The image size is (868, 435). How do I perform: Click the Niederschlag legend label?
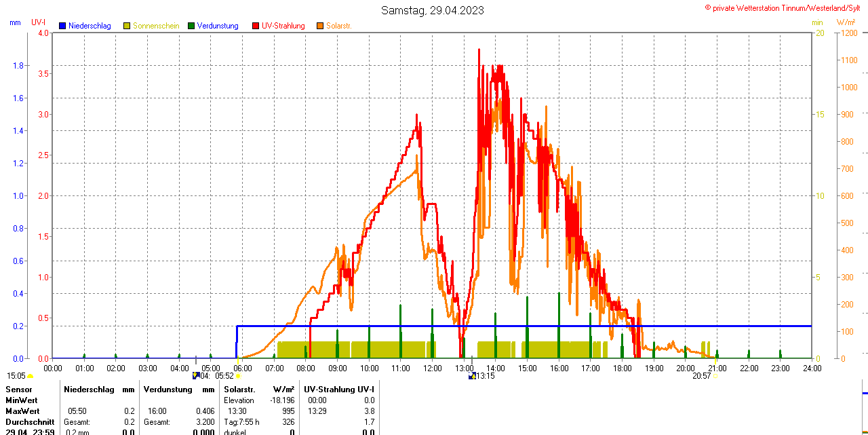[90, 26]
